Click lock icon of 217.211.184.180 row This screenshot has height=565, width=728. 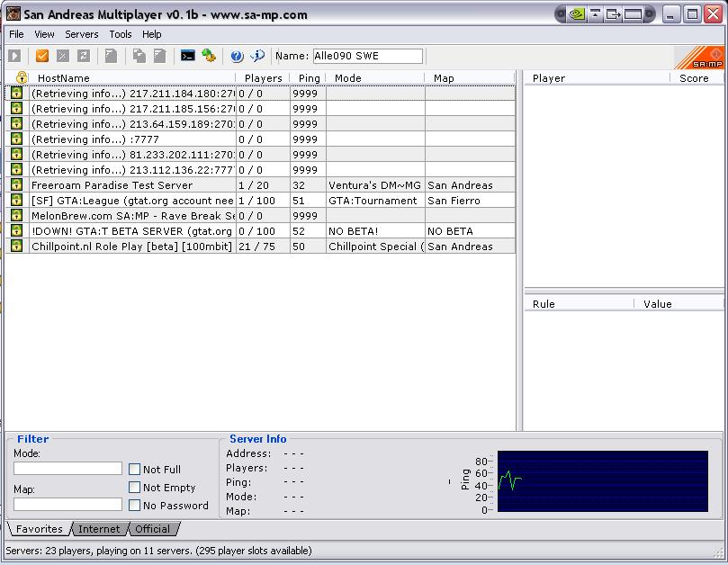17,93
